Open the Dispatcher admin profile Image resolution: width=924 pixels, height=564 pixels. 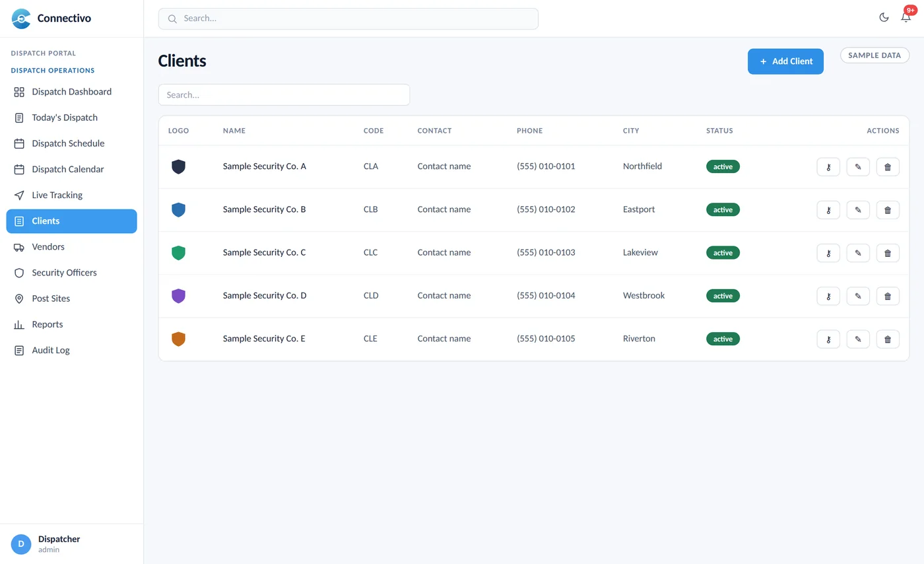tap(71, 544)
